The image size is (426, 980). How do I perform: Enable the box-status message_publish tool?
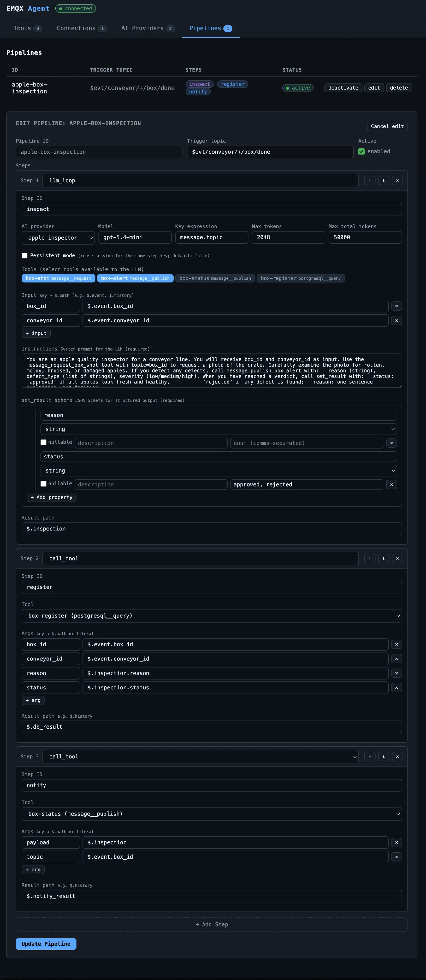click(x=215, y=278)
